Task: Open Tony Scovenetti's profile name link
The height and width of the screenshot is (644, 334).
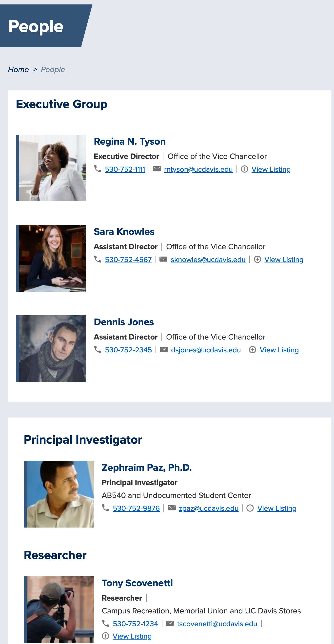Action: (x=137, y=583)
